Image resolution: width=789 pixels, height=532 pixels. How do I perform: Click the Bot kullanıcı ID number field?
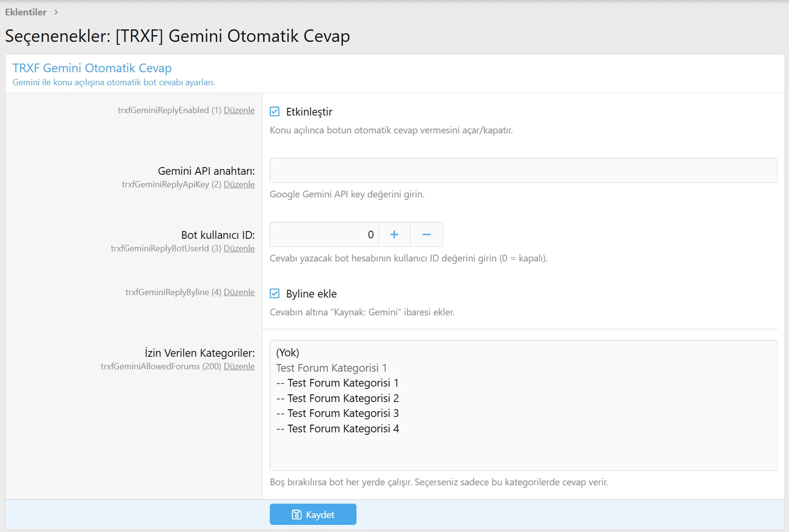[324, 234]
